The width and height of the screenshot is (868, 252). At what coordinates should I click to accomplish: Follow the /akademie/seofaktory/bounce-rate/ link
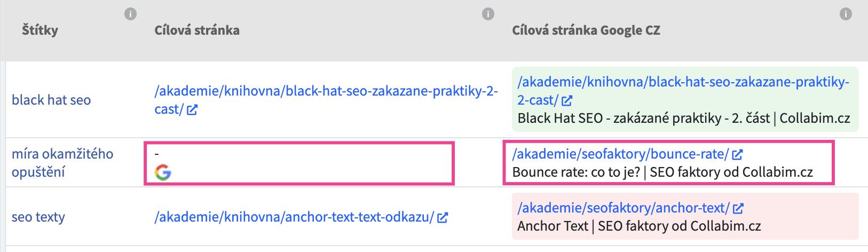[620, 154]
